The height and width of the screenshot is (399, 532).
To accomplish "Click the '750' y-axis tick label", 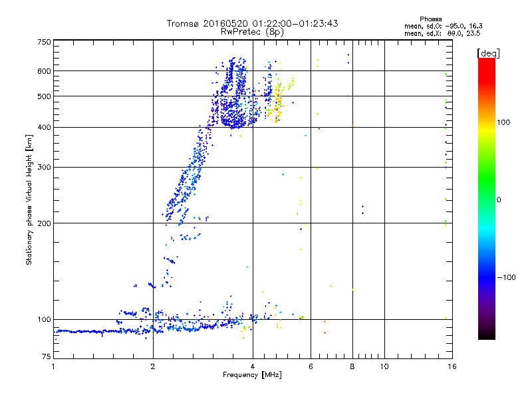I will (x=44, y=42).
